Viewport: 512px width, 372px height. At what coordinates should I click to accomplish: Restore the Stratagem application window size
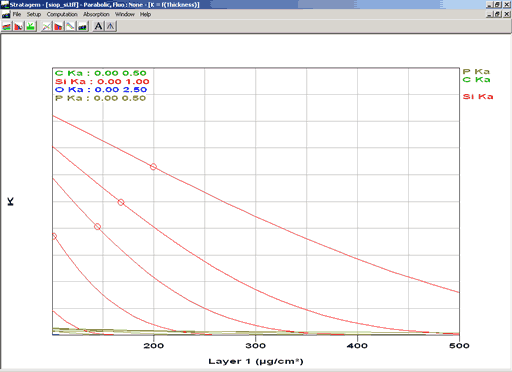coord(498,5)
